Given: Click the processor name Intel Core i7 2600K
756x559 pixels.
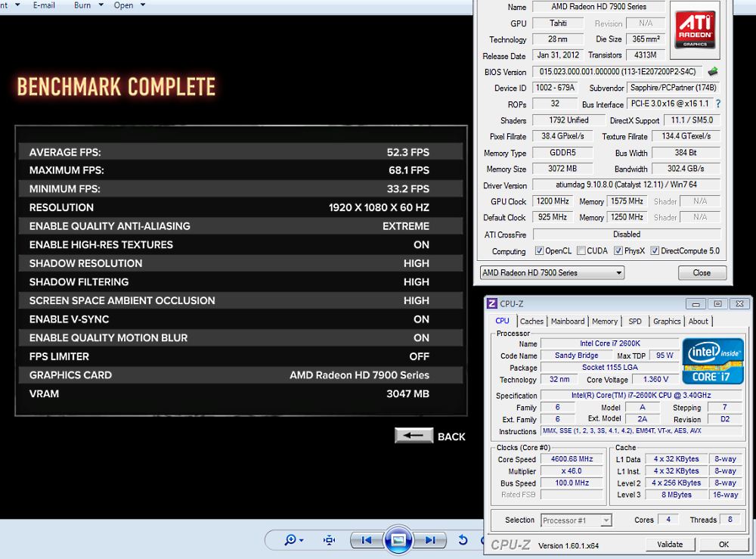Looking at the screenshot, I should pyautogui.click(x=609, y=343).
